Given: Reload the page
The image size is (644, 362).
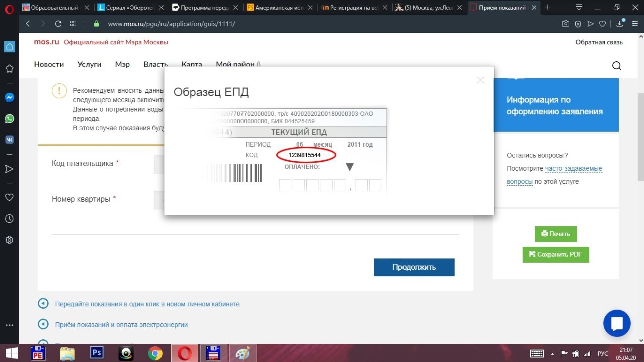Looking at the screenshot, I should coord(58,24).
